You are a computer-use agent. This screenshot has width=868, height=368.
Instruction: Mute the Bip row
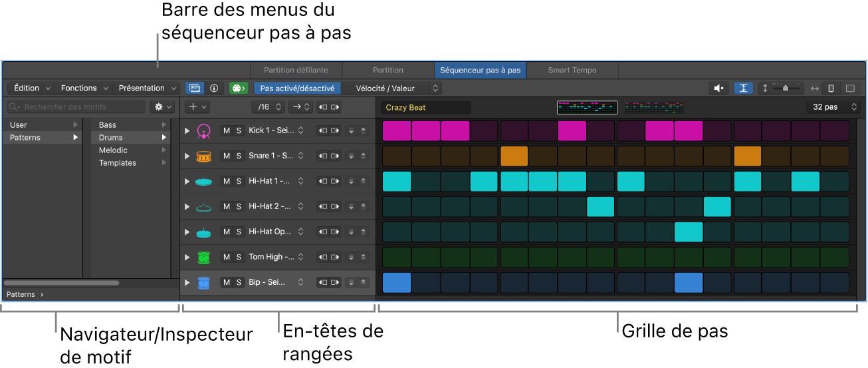tap(227, 282)
